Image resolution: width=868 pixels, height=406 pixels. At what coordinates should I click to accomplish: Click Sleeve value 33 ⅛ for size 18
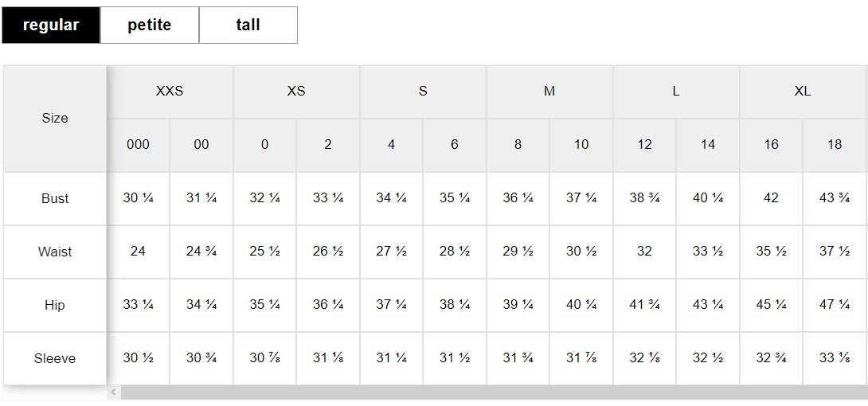pyautogui.click(x=835, y=358)
